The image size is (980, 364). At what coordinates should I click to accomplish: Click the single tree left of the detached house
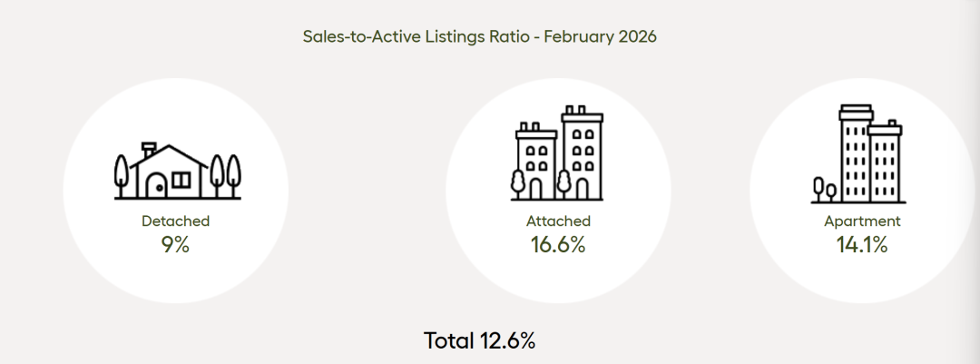pos(122,174)
